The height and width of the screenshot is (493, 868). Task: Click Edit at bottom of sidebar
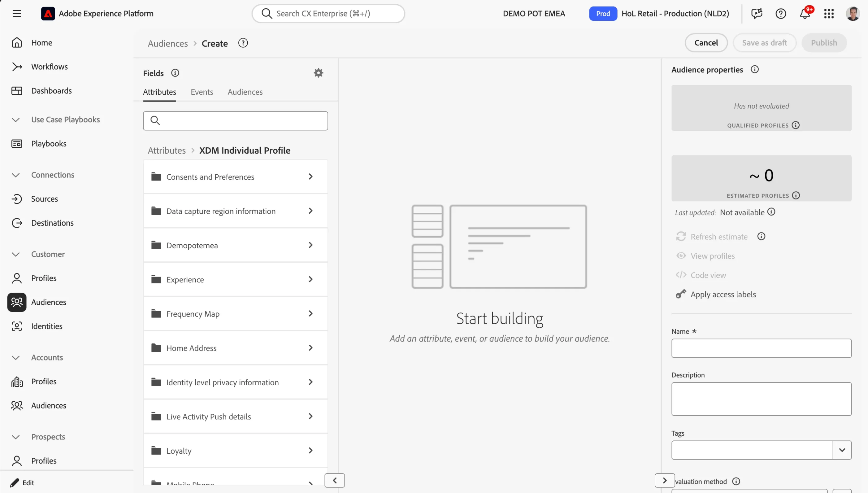[x=22, y=482]
